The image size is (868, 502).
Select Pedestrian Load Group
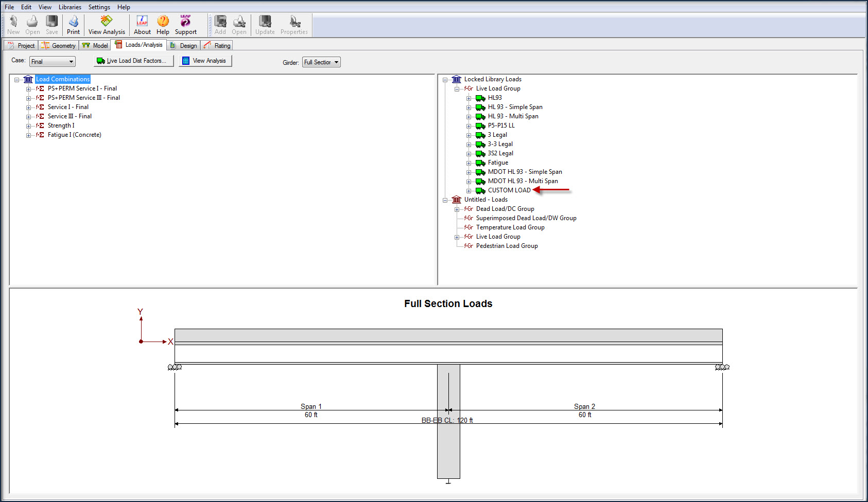[507, 246]
